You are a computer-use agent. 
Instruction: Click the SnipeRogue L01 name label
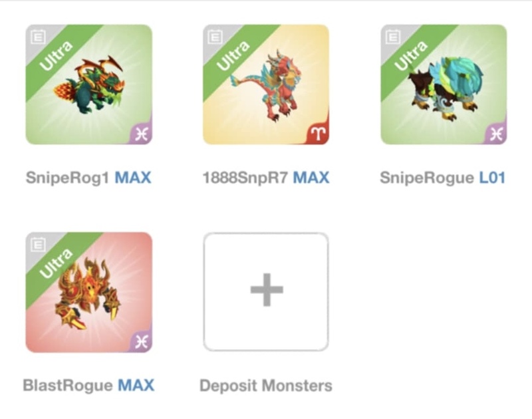443,178
